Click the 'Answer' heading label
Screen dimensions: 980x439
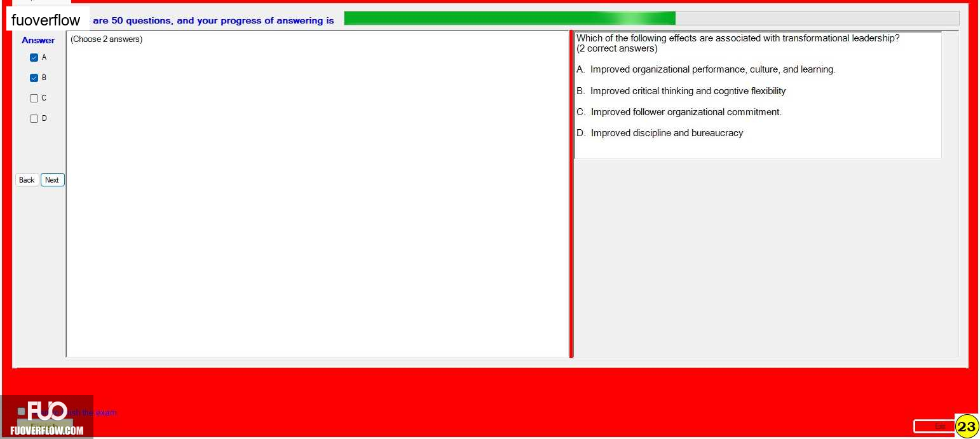pos(38,40)
